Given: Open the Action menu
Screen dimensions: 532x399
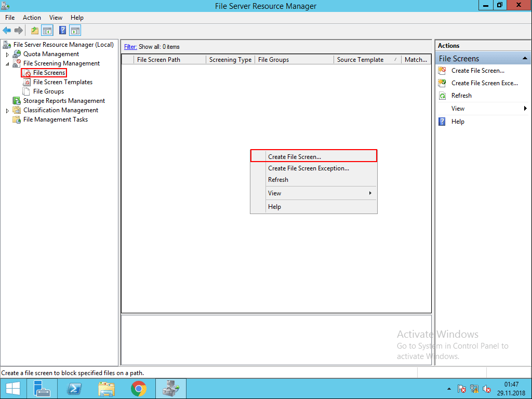Looking at the screenshot, I should [32, 17].
